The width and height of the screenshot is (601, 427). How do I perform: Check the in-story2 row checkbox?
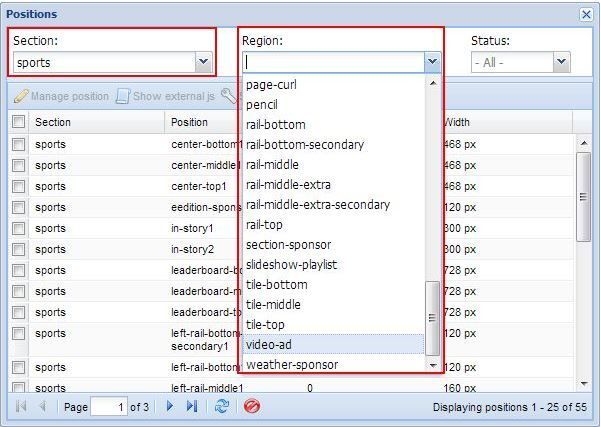pyautogui.click(x=18, y=250)
